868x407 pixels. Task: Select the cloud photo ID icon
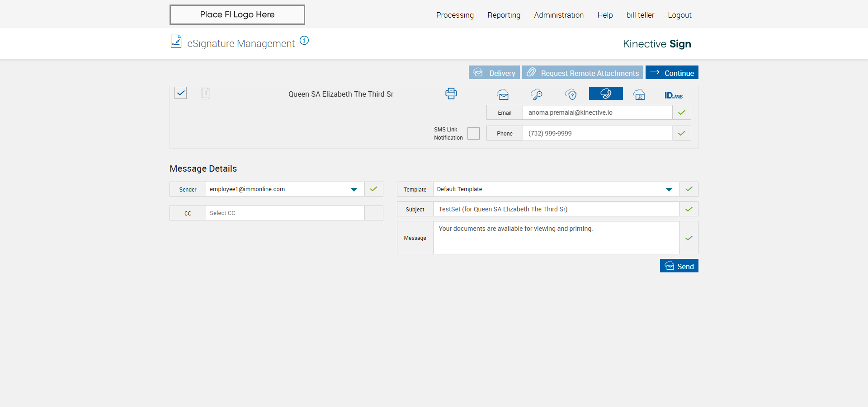coord(639,95)
